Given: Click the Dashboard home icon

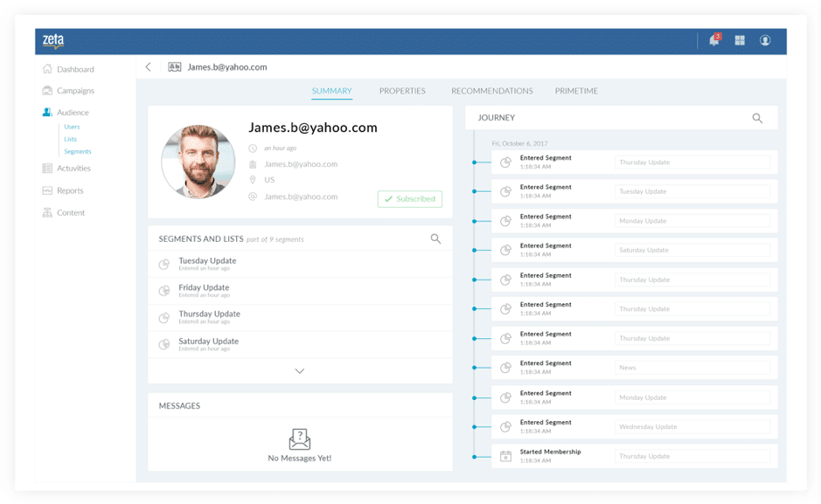Looking at the screenshot, I should click(47, 69).
